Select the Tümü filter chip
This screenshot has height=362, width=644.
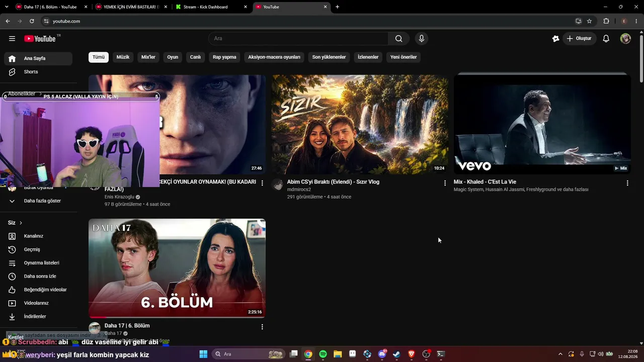click(x=99, y=57)
